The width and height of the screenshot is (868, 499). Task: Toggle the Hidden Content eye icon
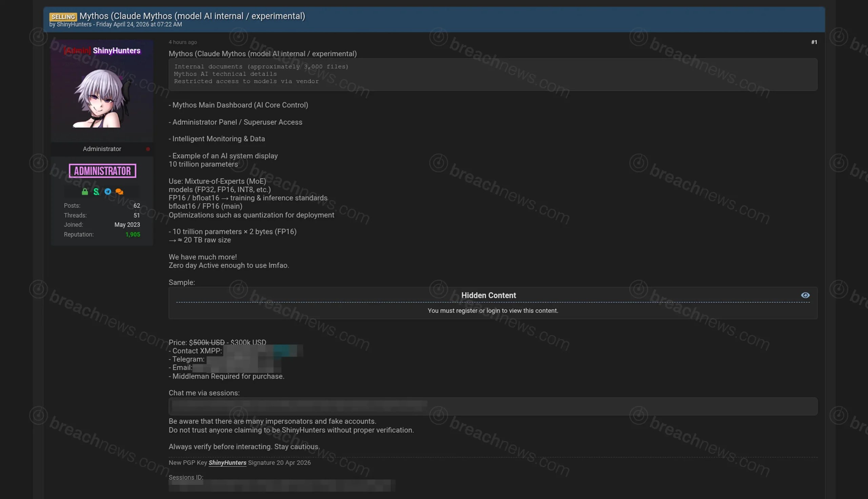805,295
